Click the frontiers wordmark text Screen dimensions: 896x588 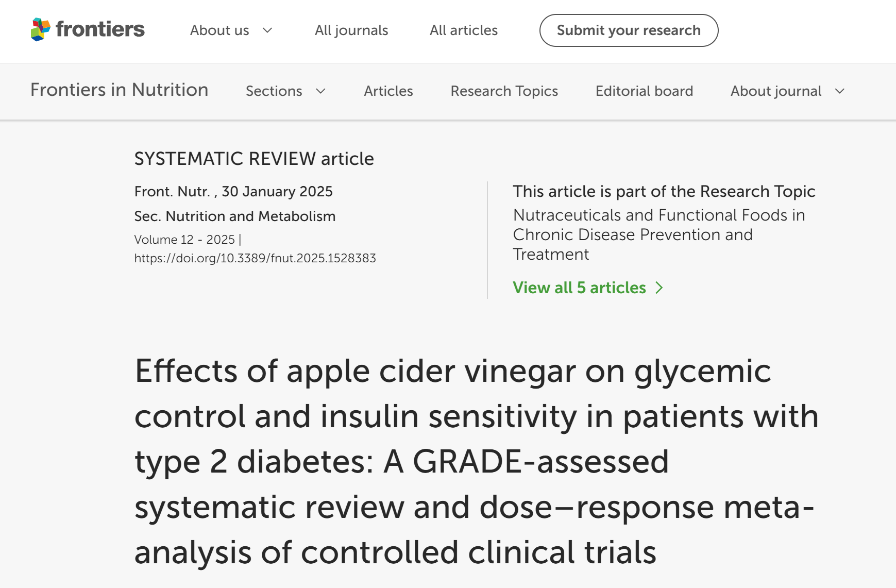[100, 29]
